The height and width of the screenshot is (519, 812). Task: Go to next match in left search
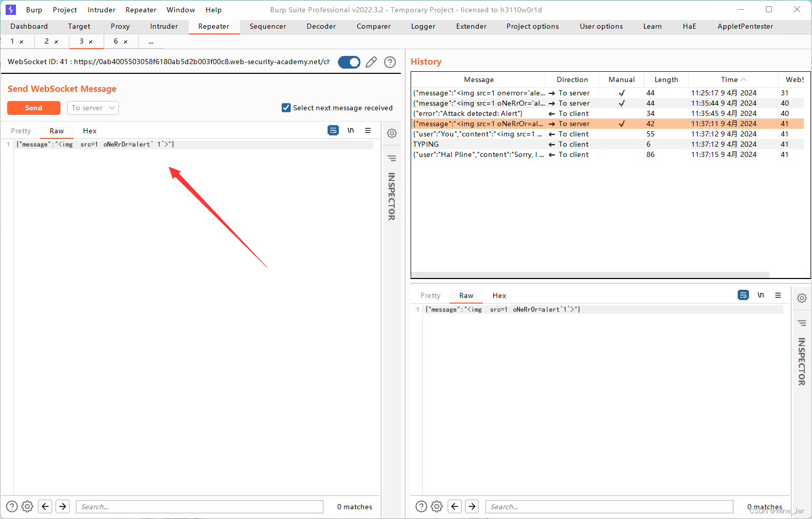click(x=63, y=507)
